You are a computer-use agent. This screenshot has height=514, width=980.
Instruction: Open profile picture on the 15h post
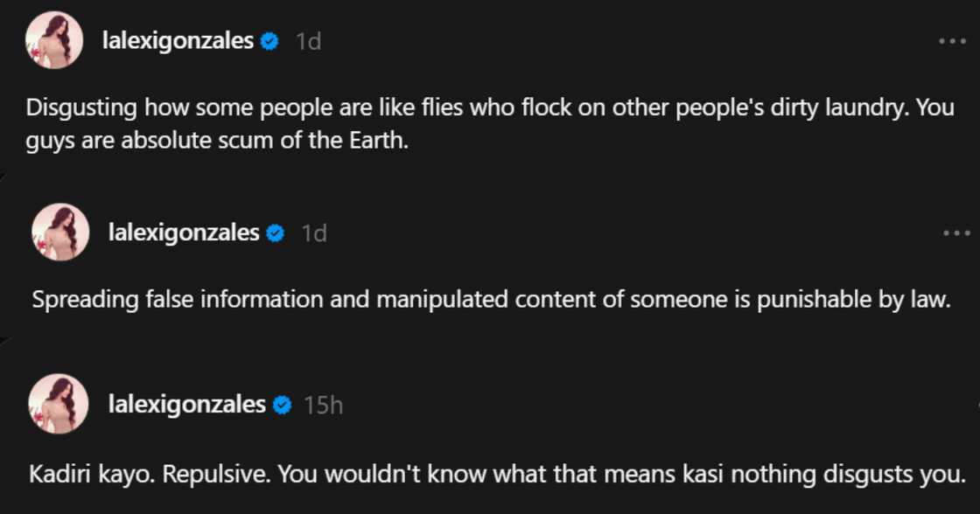[58, 404]
